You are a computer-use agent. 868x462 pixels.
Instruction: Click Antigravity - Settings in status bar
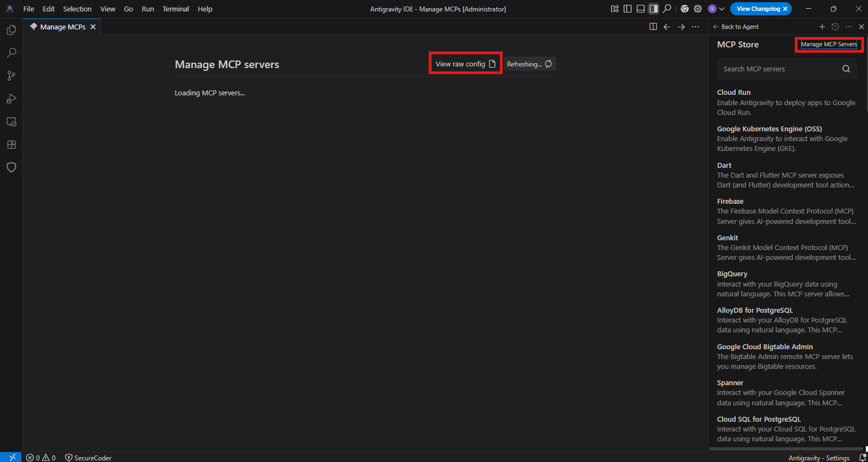819,458
